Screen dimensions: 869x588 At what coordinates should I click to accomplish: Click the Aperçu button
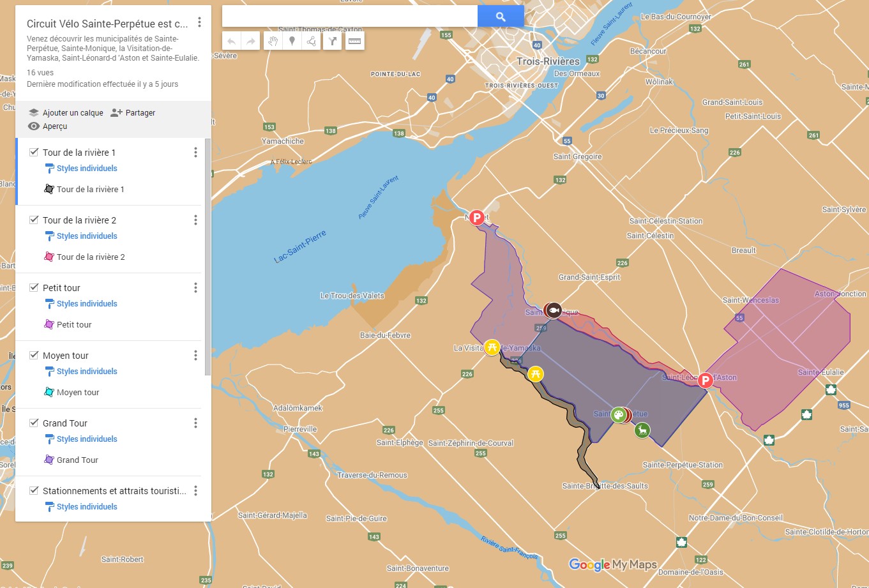pos(48,126)
